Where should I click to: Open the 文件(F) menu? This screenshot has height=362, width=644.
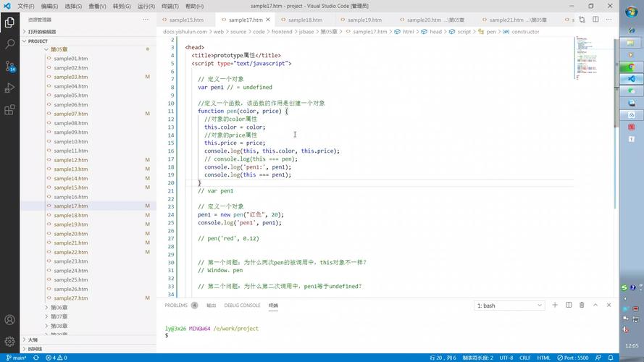click(x=26, y=7)
